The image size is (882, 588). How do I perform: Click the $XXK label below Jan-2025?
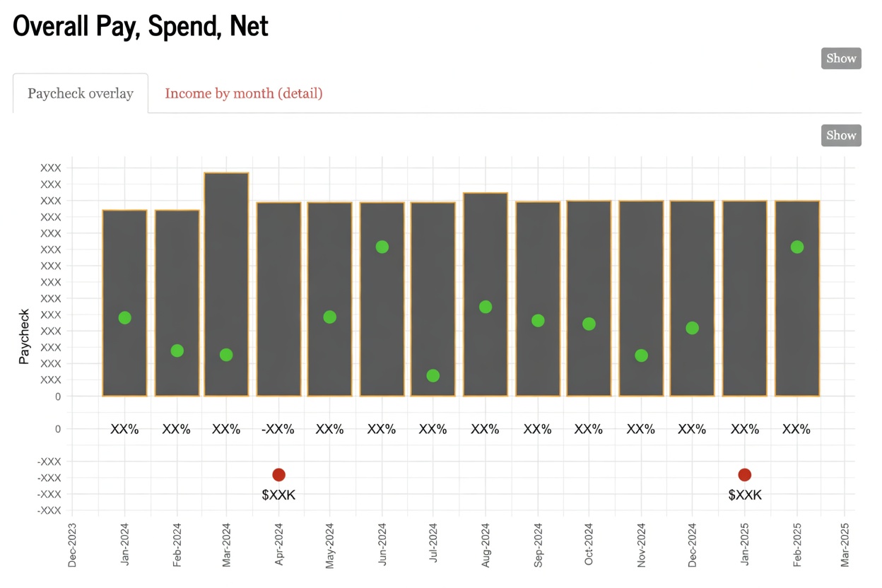tap(745, 495)
